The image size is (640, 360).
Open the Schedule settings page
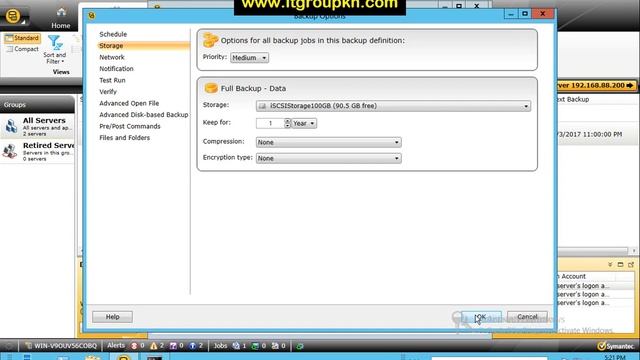[113, 34]
